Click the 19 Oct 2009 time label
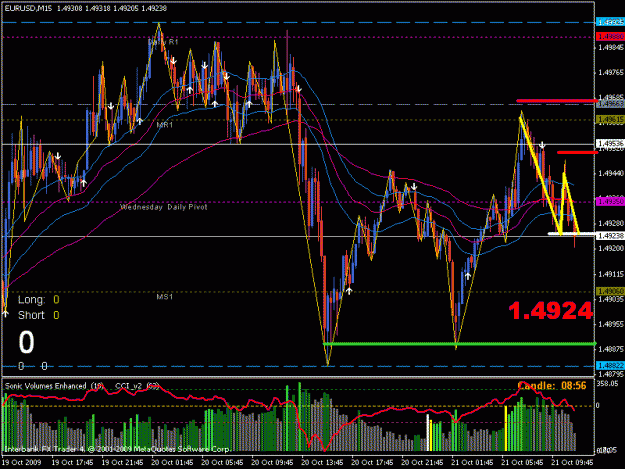 coord(22,462)
